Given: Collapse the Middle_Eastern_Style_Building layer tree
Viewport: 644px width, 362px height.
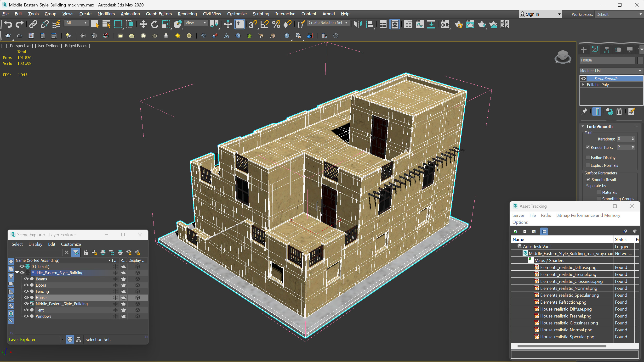Looking at the screenshot, I should [x=17, y=273].
